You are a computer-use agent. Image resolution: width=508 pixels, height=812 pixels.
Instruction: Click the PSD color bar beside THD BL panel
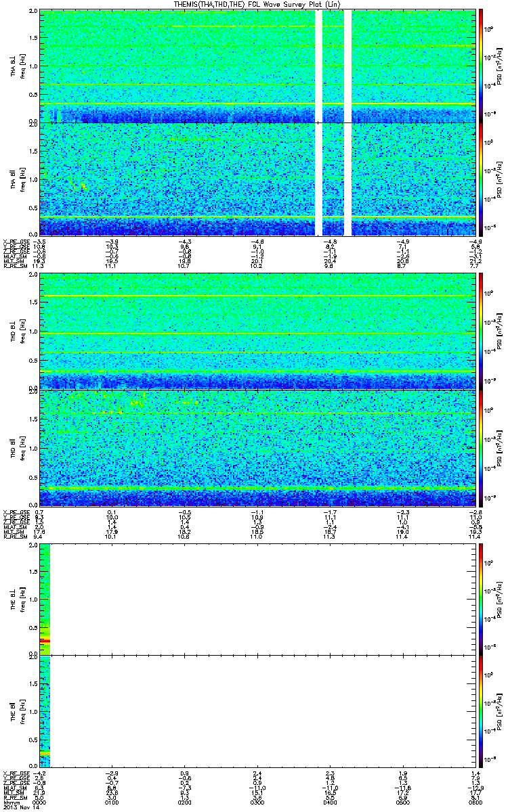pos(481,331)
